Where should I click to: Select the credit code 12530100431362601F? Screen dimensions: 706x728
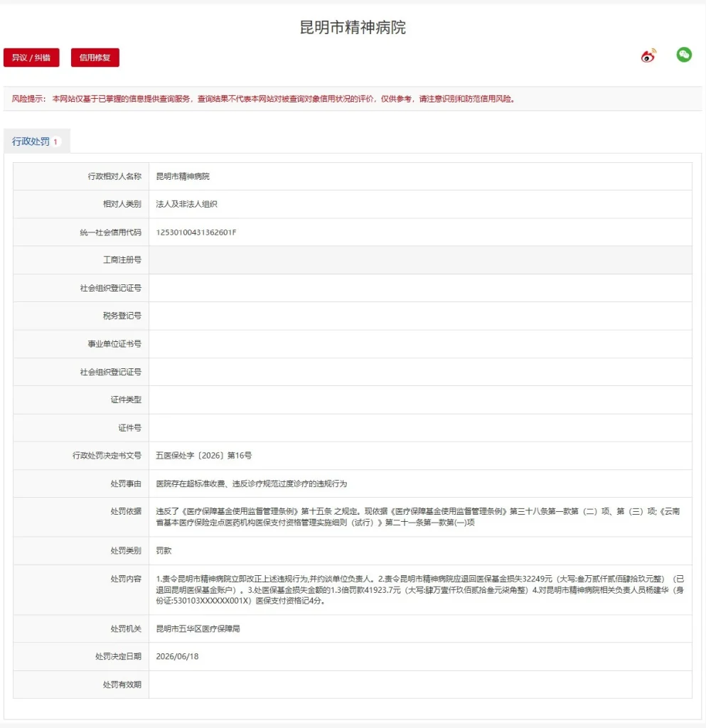(x=196, y=232)
